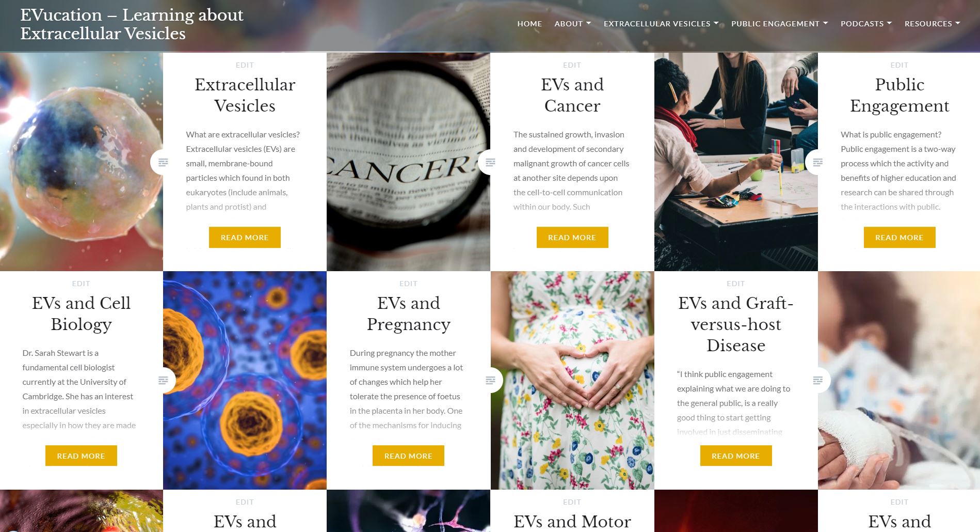980x532 pixels.
Task: Open the Public Engagement nav dropdown
Action: click(780, 24)
